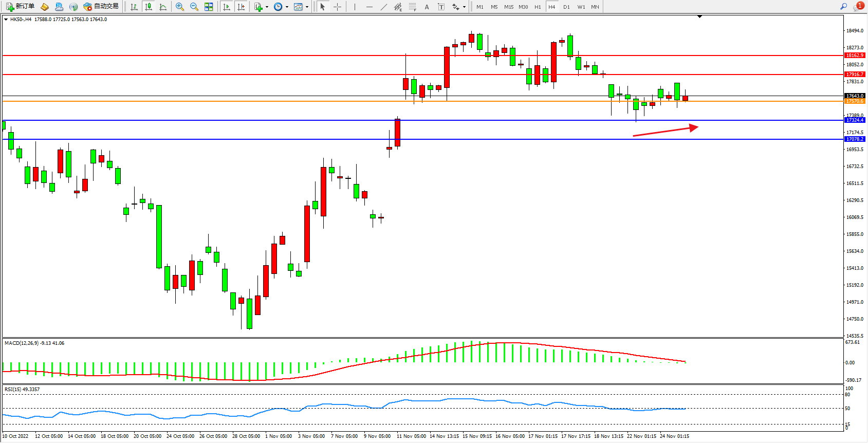Open chart templates dropdown arrow
Viewport: 868px width, 443px height.
307,7
